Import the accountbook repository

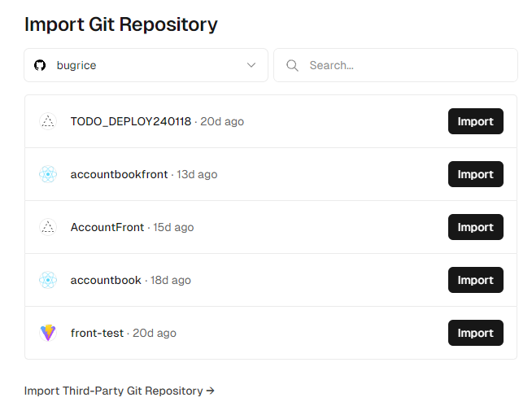[x=475, y=280]
